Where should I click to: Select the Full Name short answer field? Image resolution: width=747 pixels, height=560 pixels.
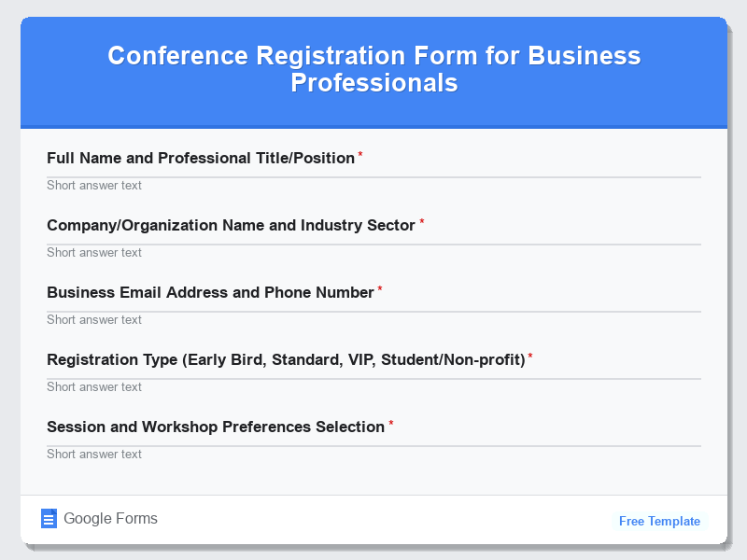point(373,185)
